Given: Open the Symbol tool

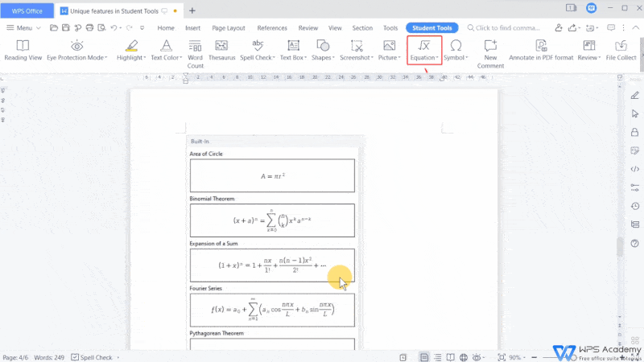Looking at the screenshot, I should click(456, 50).
